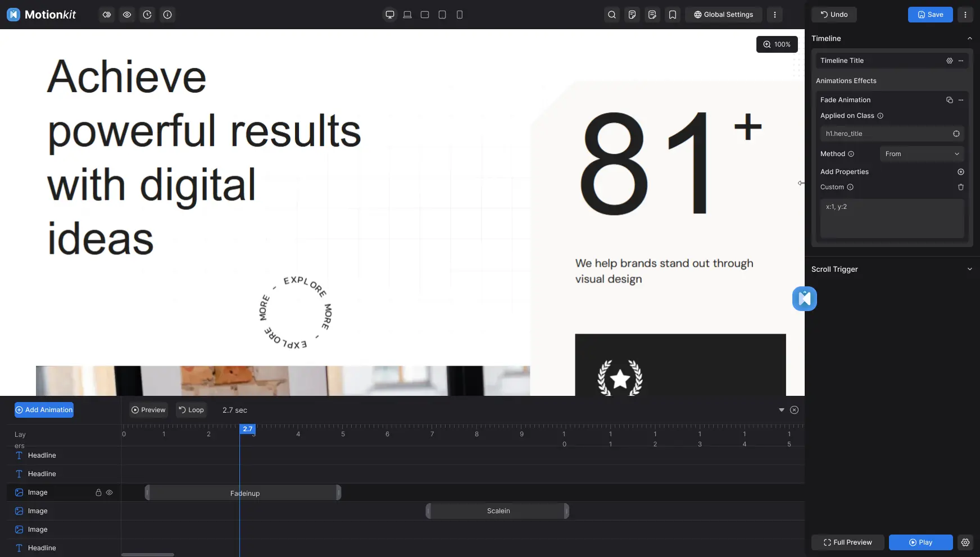980x557 pixels.
Task: Click the 2.7 playhead marker
Action: 248,429
